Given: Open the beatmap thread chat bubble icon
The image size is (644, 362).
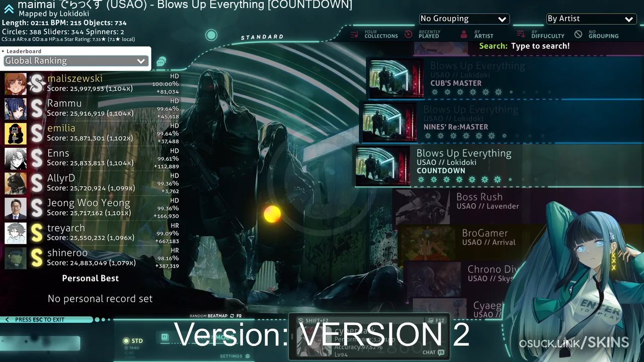Looking at the screenshot, I should [161, 62].
